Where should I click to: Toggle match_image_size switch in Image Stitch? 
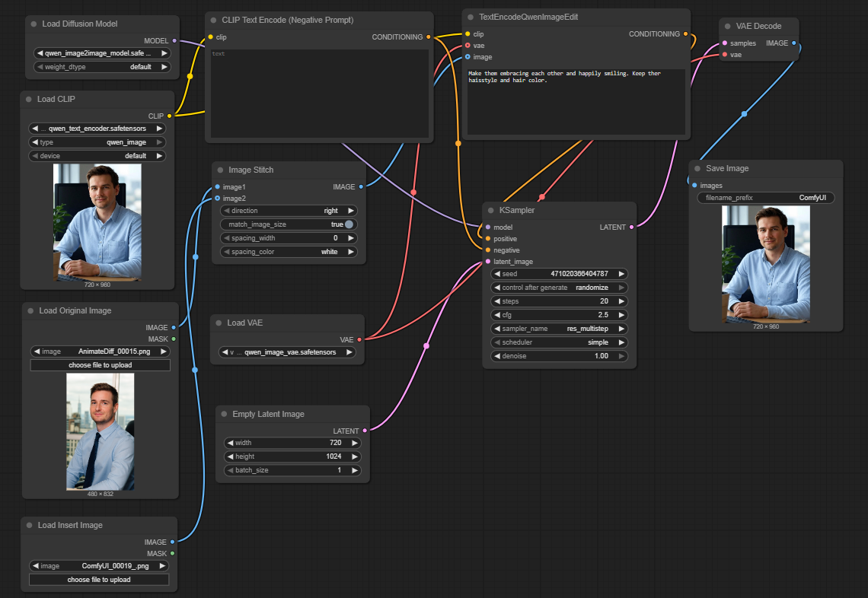[x=349, y=224]
